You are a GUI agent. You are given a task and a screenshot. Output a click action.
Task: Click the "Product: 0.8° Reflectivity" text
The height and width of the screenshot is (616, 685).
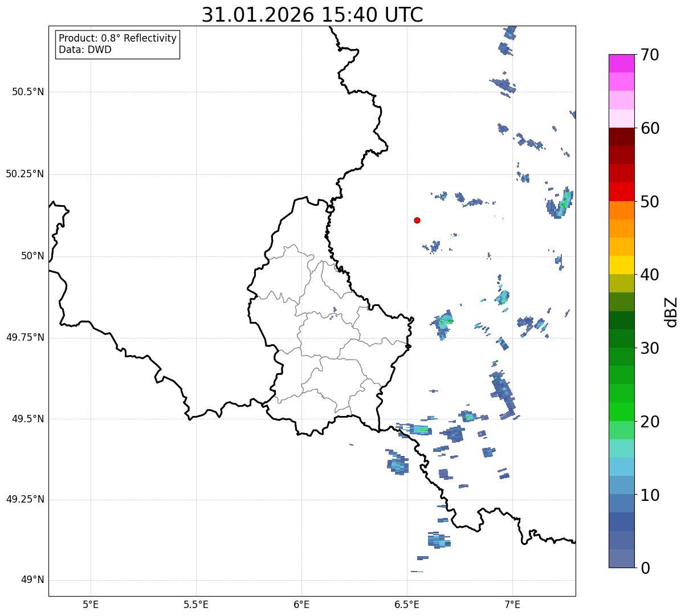118,38
